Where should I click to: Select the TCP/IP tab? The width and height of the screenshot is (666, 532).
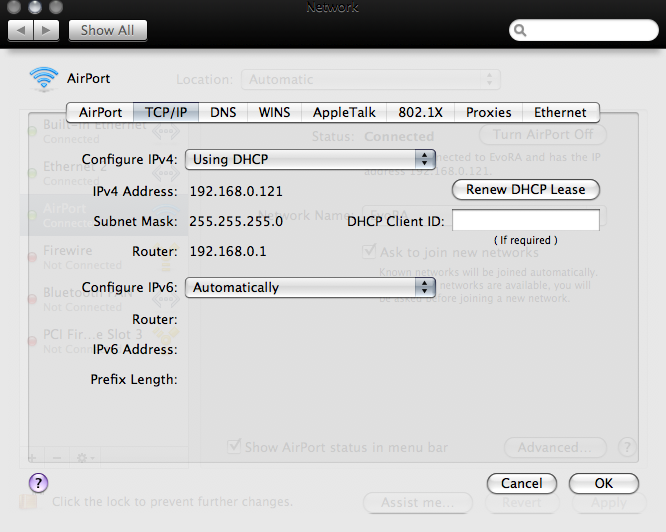click(166, 113)
